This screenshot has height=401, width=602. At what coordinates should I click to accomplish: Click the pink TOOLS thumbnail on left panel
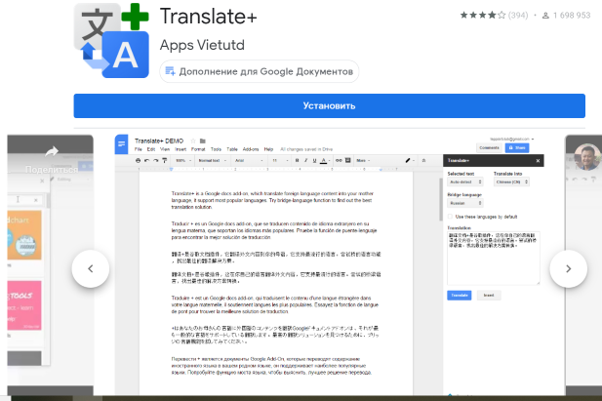pyautogui.click(x=24, y=305)
